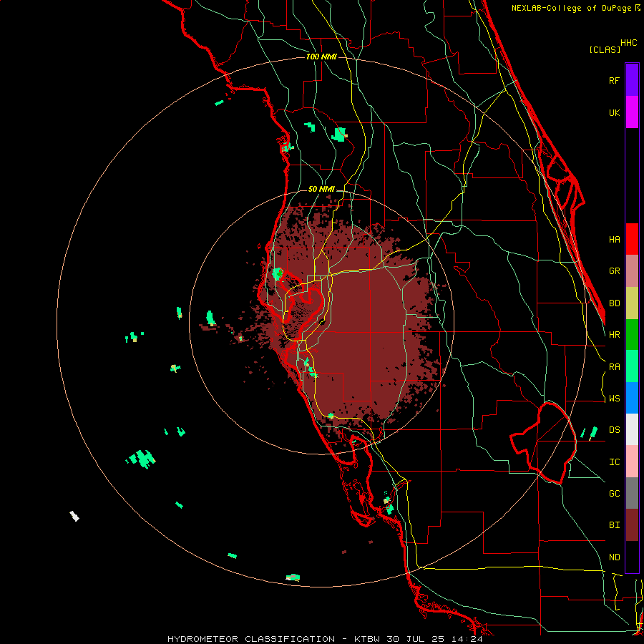Click the "100 NMI" range ring label
This screenshot has width=644, height=644.
[321, 57]
